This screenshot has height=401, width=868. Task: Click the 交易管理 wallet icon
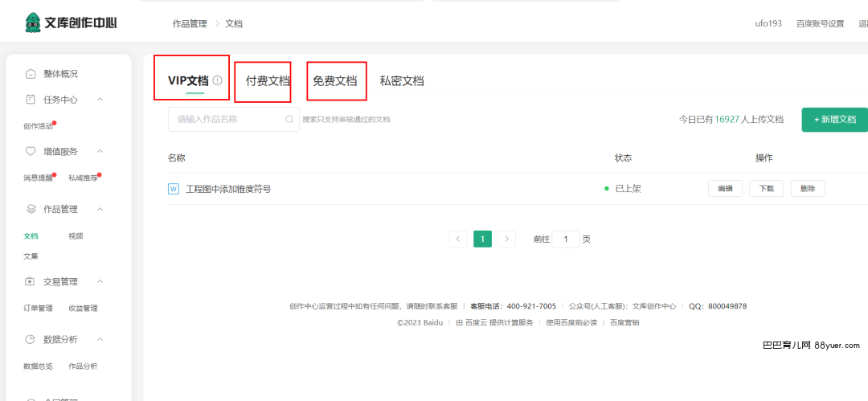click(x=31, y=281)
